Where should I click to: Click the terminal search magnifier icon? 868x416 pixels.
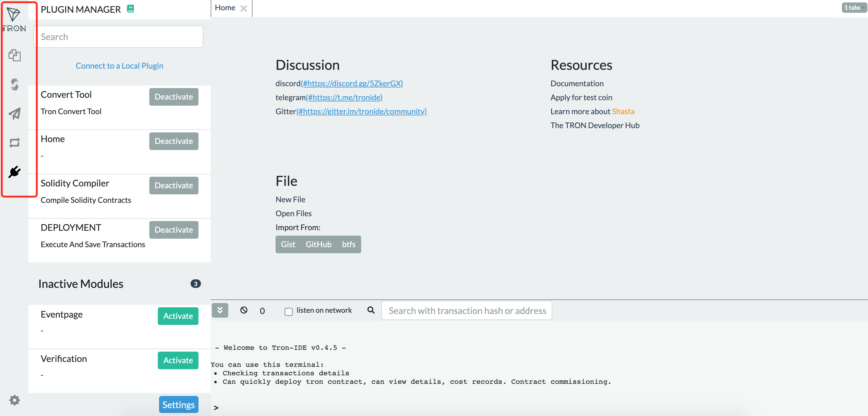tap(371, 310)
